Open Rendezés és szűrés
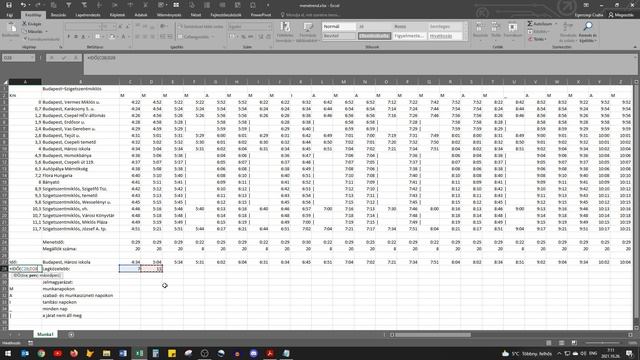The height and width of the screenshot is (360, 640). tap(568, 32)
